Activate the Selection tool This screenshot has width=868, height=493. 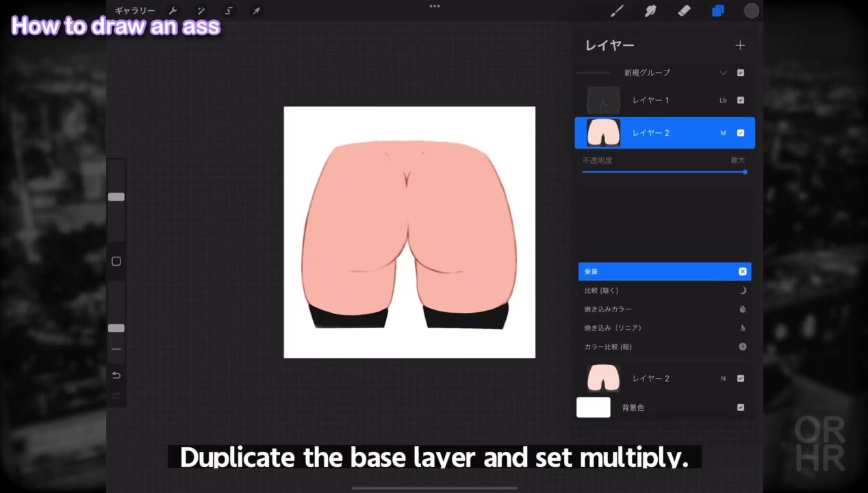229,11
